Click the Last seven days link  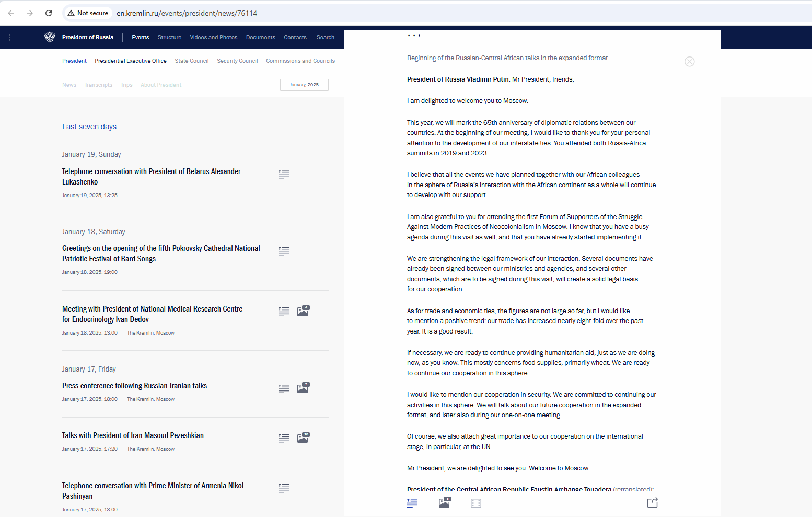point(89,127)
